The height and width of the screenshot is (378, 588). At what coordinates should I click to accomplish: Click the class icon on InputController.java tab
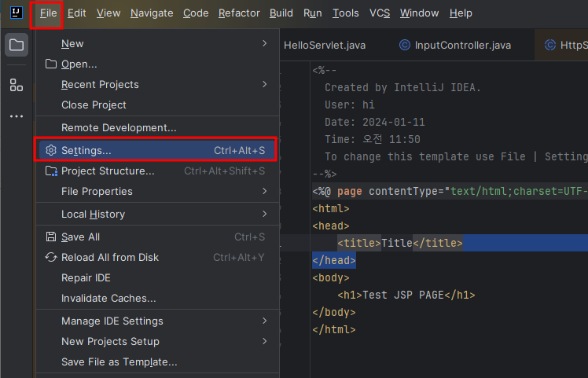[x=404, y=45]
